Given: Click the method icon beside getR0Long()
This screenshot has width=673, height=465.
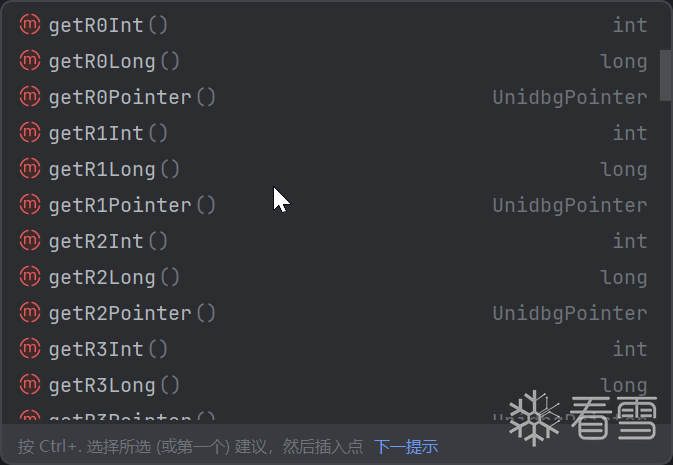Looking at the screenshot, I should click(30, 61).
